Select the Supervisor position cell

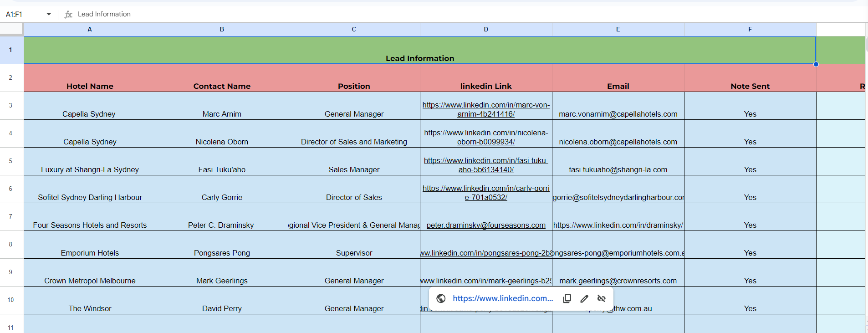[x=354, y=245]
